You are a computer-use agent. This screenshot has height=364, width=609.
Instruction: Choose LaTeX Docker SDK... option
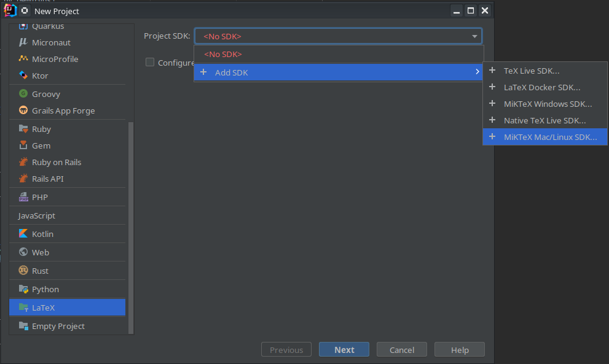(x=545, y=87)
